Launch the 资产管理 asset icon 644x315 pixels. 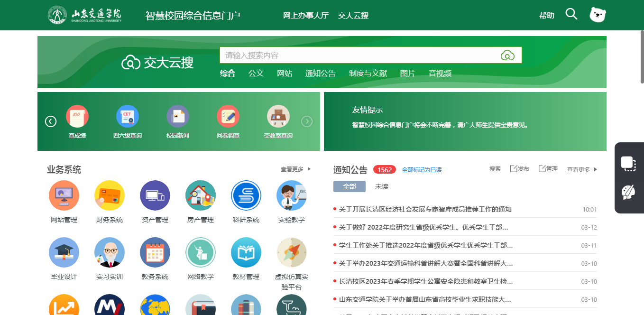[155, 195]
